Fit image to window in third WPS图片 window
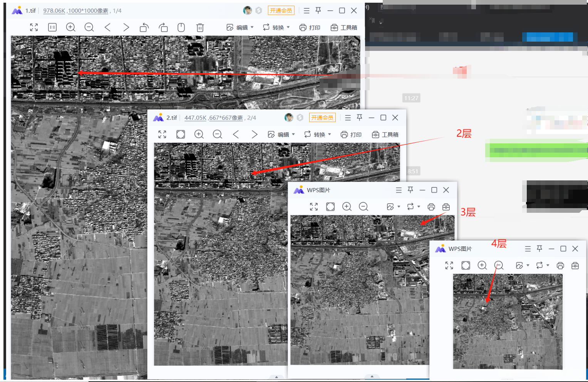 pos(330,207)
